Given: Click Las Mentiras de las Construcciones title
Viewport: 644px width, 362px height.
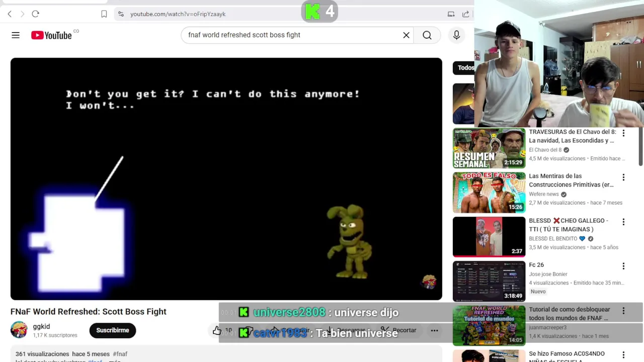Looking at the screenshot, I should pos(571,180).
